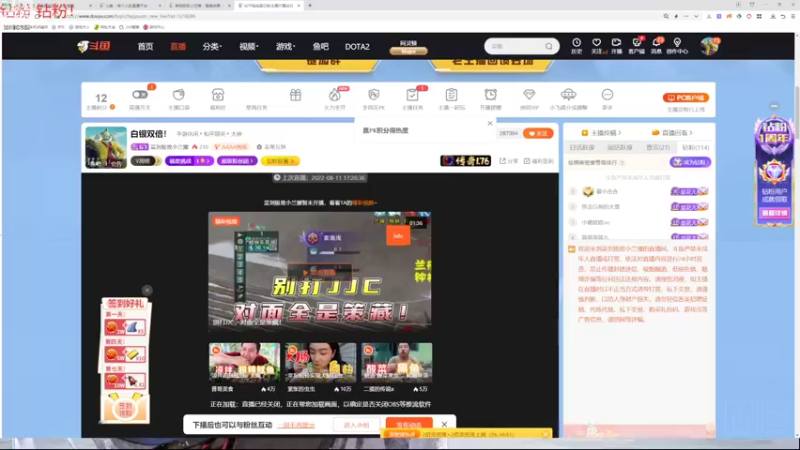Image resolution: width=800 pixels, height=450 pixels.
Task: Collapse the 钻粉 anniversary side banner
Action: [774, 106]
